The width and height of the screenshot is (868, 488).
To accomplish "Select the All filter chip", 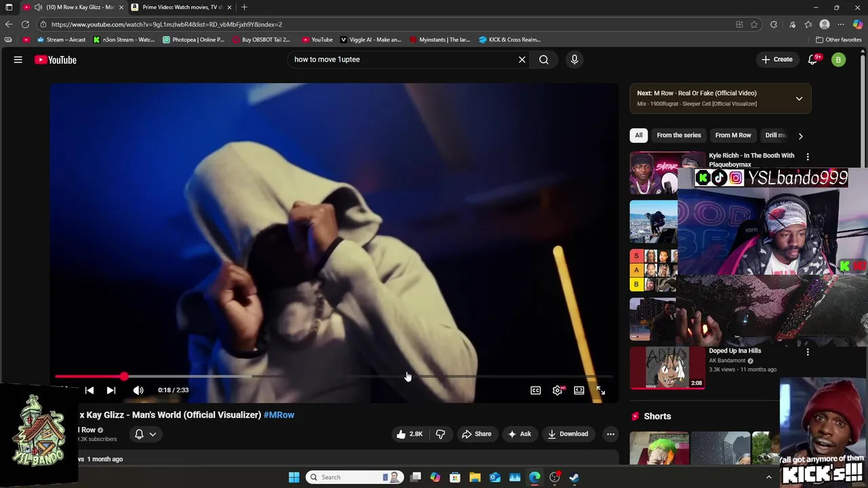I will pyautogui.click(x=639, y=135).
